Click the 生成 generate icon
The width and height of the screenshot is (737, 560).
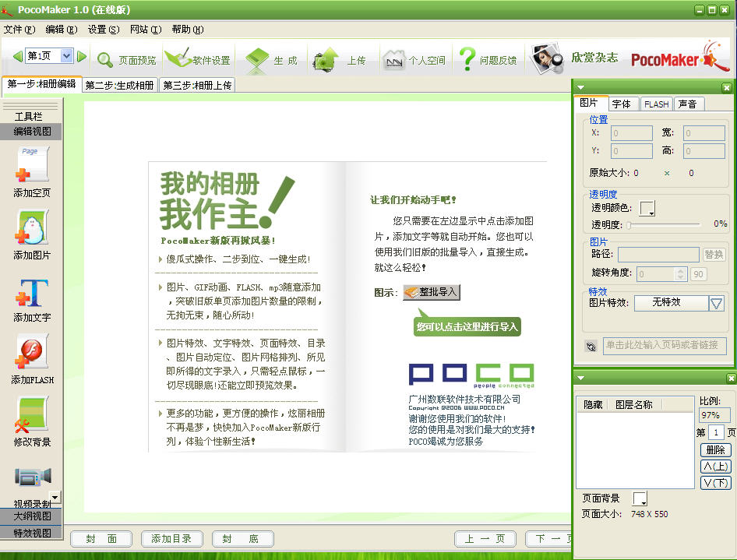259,57
